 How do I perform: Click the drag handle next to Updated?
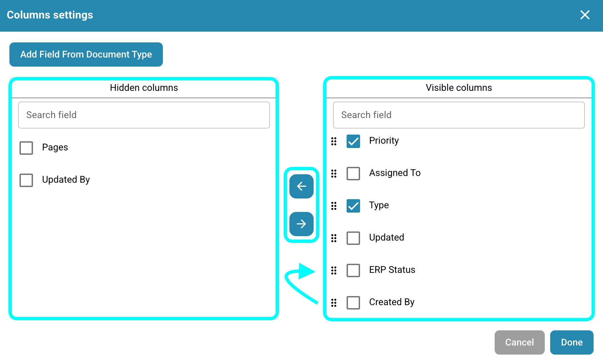pos(333,238)
